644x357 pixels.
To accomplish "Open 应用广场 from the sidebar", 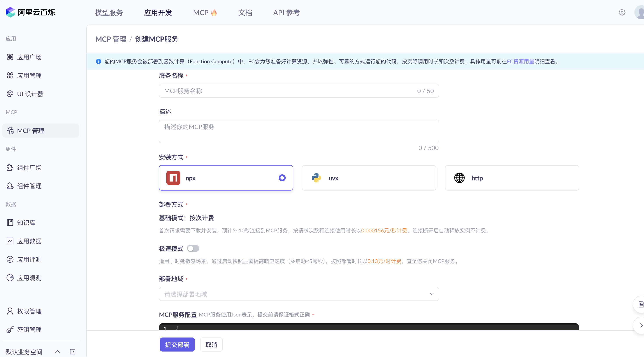I will click(x=29, y=57).
